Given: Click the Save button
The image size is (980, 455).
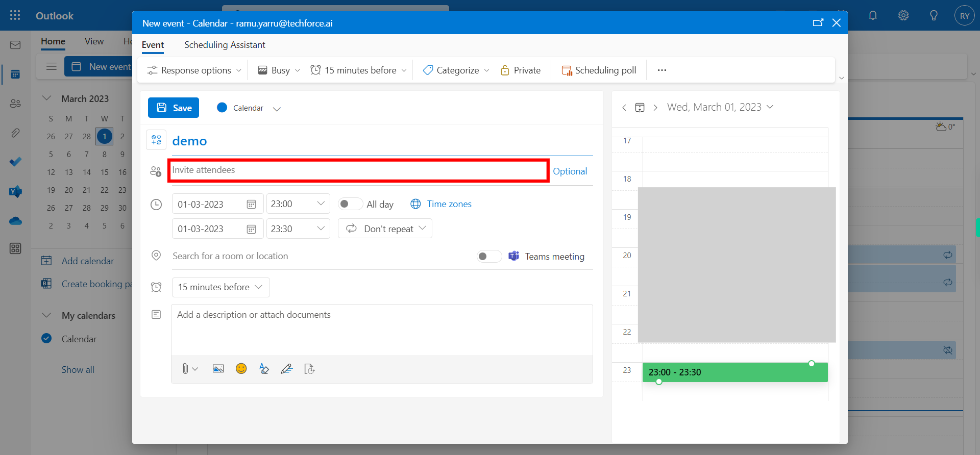Looking at the screenshot, I should pos(174,108).
